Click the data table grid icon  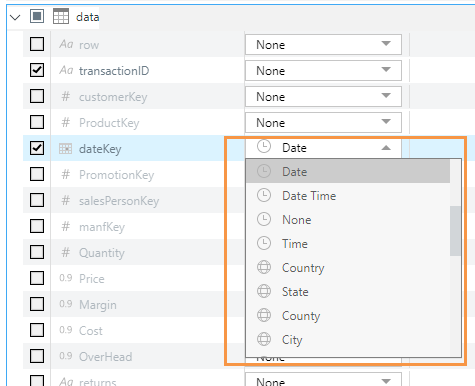61,16
